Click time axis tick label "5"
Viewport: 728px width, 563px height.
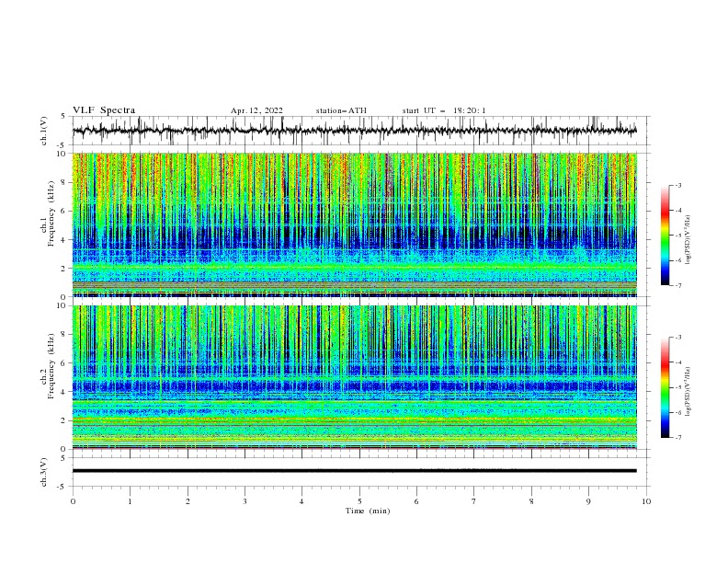[359, 501]
